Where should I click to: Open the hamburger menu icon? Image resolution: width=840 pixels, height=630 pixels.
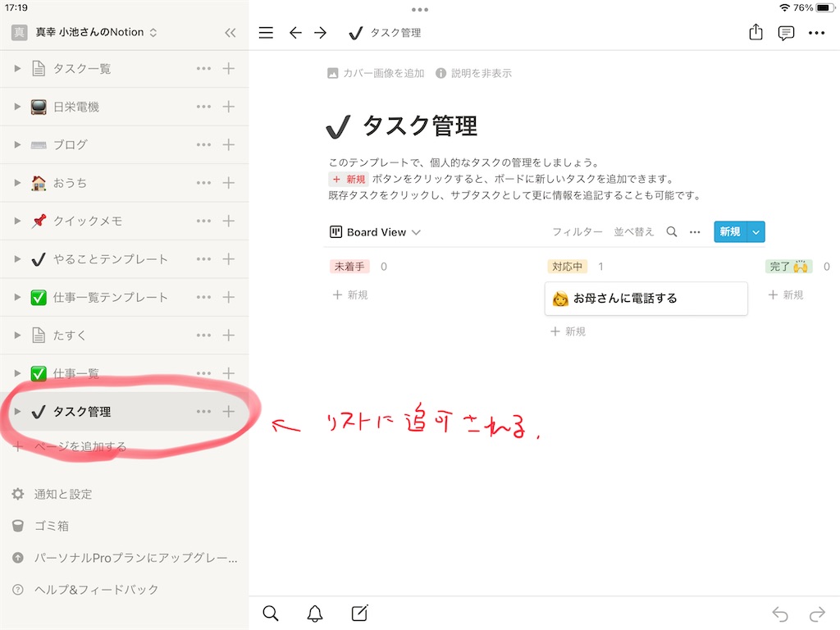click(267, 33)
